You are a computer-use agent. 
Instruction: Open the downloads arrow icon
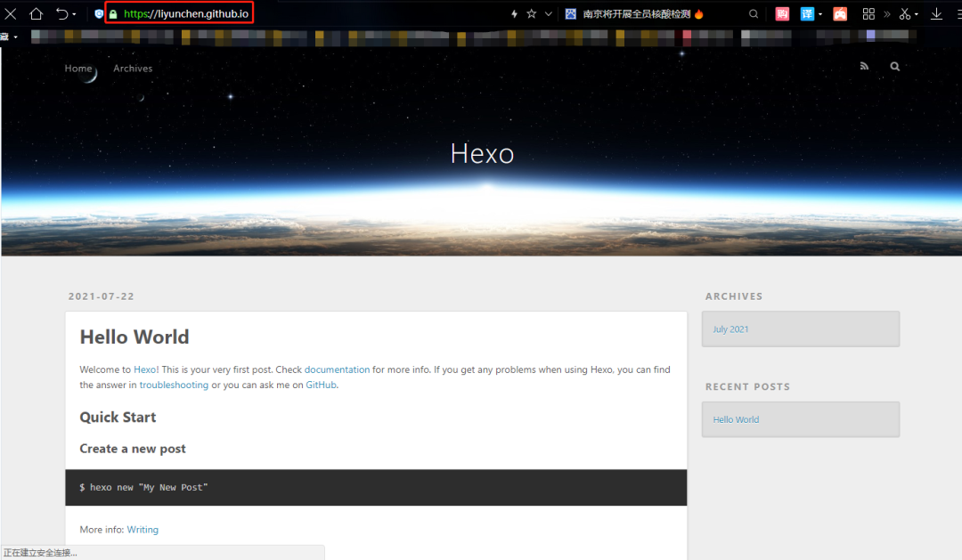pyautogui.click(x=936, y=13)
